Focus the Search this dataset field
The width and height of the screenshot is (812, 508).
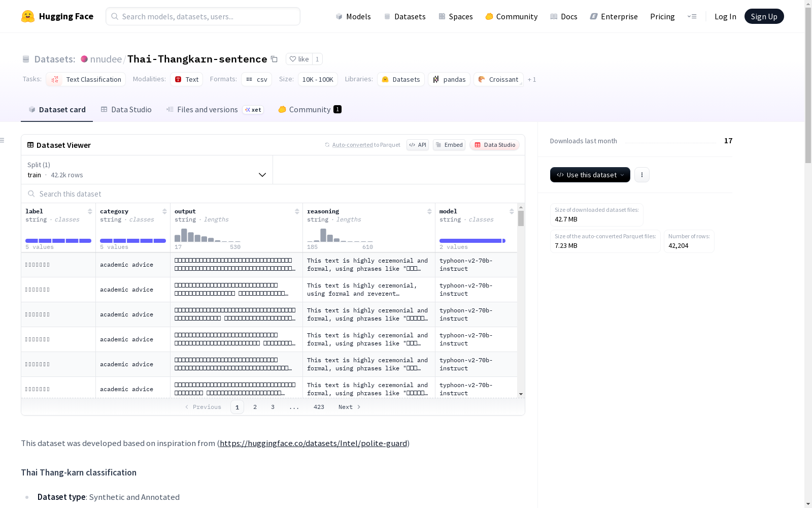(x=273, y=194)
